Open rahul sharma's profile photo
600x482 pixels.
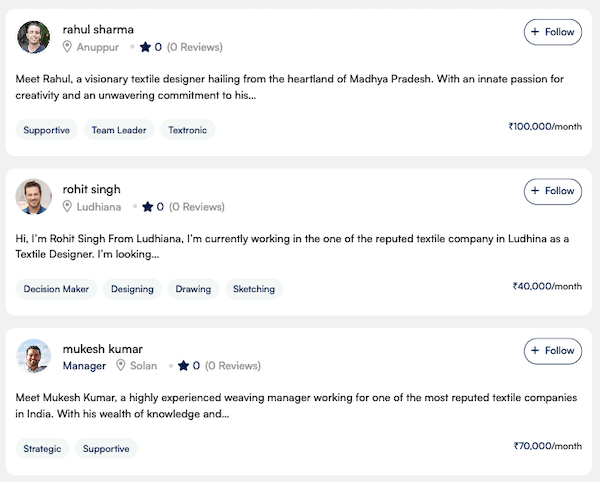34,37
